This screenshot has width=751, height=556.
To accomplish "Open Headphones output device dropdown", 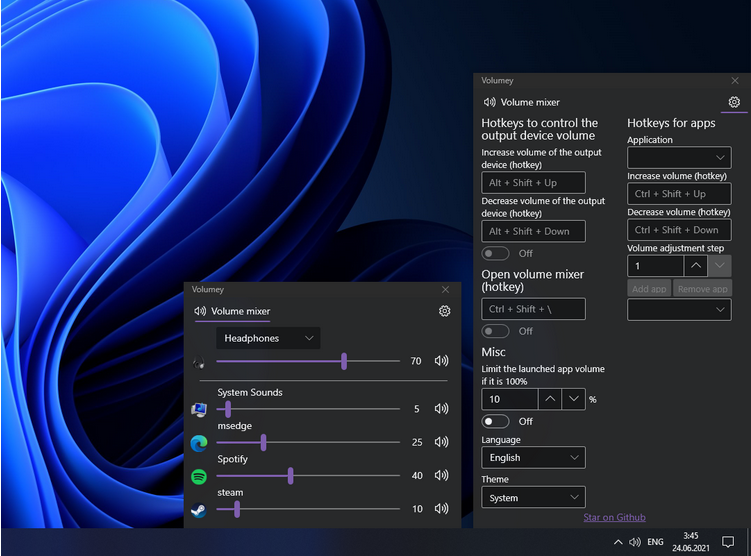I will point(268,338).
